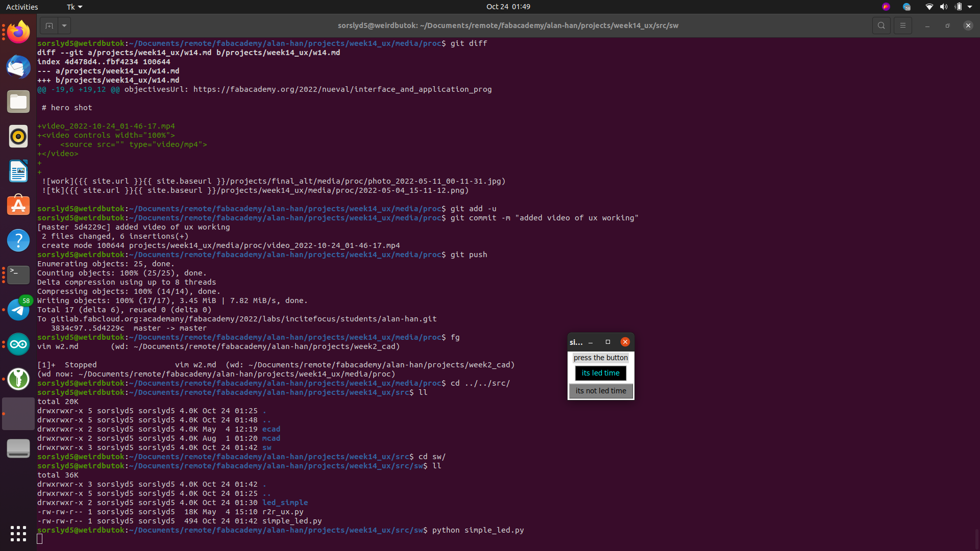Minimize the small Tk window
Viewport: 980px width, 551px height.
tap(591, 342)
